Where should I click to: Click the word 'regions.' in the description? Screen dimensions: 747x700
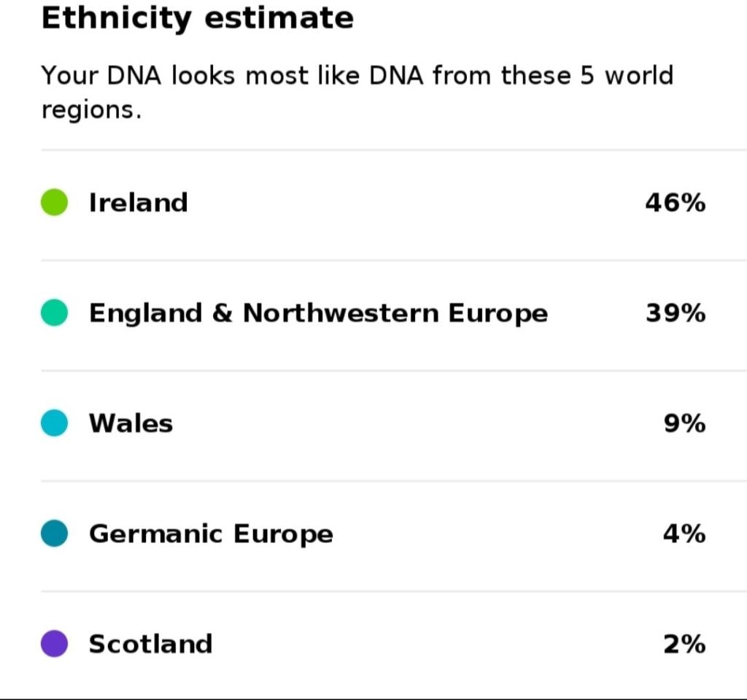click(x=90, y=110)
